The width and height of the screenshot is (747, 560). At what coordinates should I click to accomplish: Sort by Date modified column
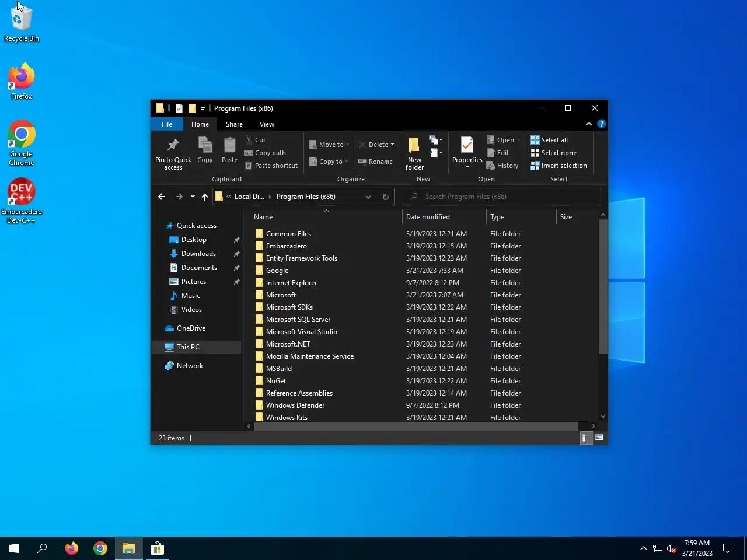pyautogui.click(x=444, y=217)
